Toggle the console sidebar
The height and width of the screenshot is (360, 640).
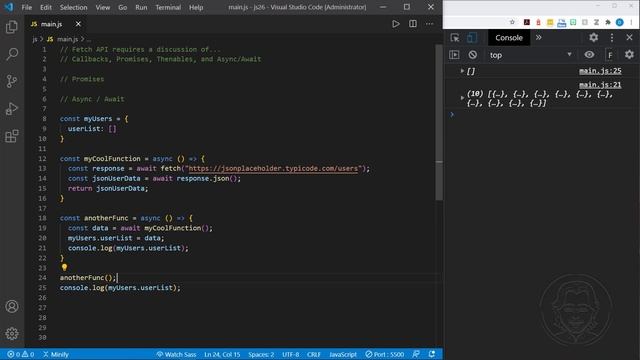tap(454, 55)
